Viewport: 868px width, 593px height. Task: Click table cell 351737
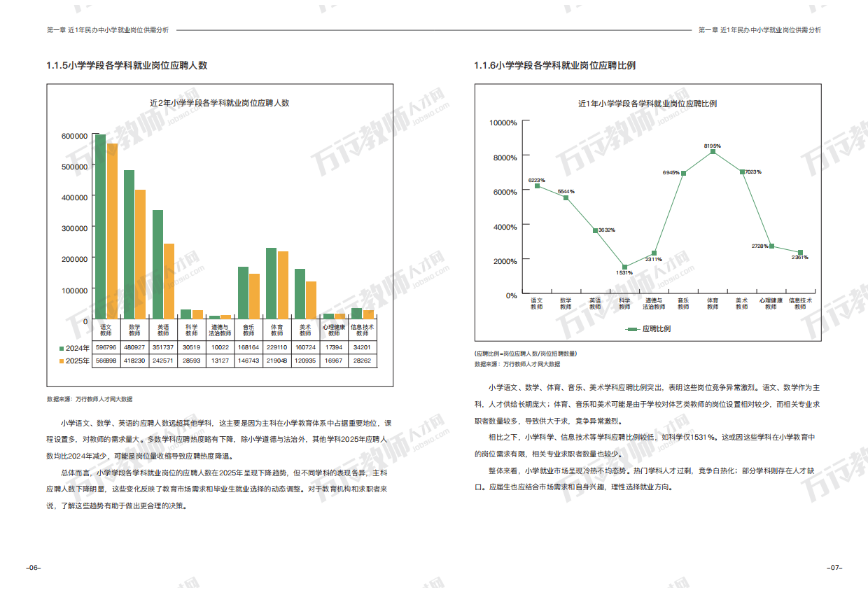coord(162,348)
